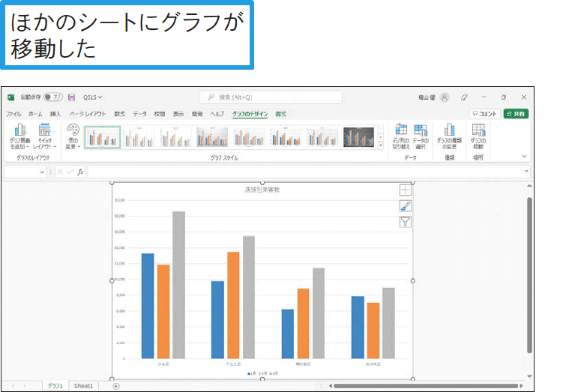Screen dimensions: 587x392
Task: Select the second chart style thumbnail
Action: pos(139,137)
